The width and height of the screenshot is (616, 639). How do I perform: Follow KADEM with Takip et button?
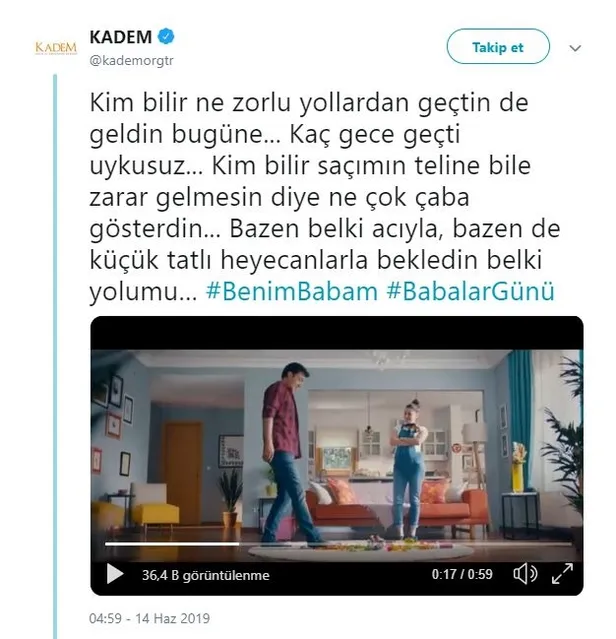tap(498, 46)
